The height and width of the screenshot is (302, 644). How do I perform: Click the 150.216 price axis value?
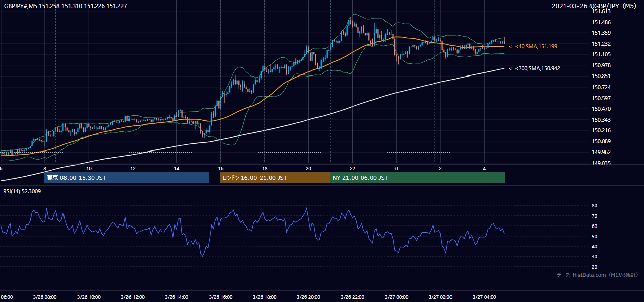coord(601,130)
